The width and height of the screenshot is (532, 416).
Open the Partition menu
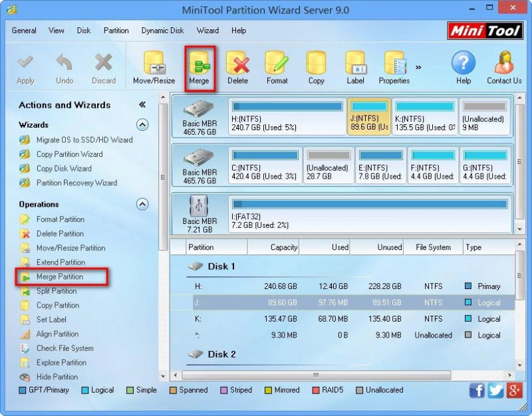(116, 31)
